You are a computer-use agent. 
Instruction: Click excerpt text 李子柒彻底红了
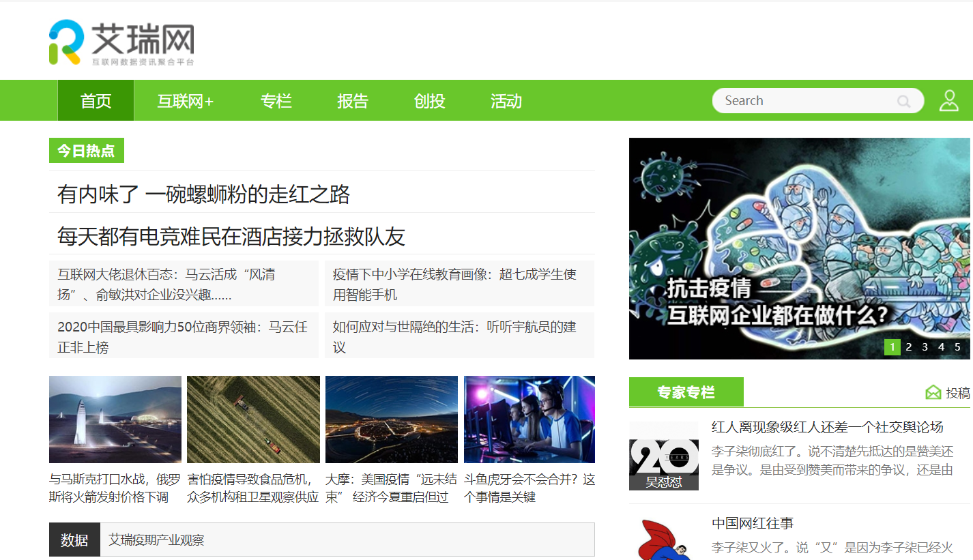click(832, 460)
